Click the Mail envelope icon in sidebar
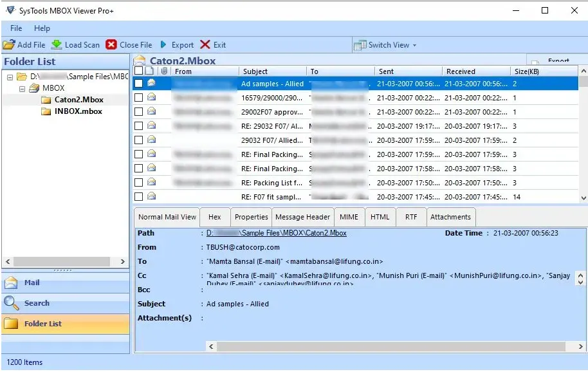 (11, 283)
